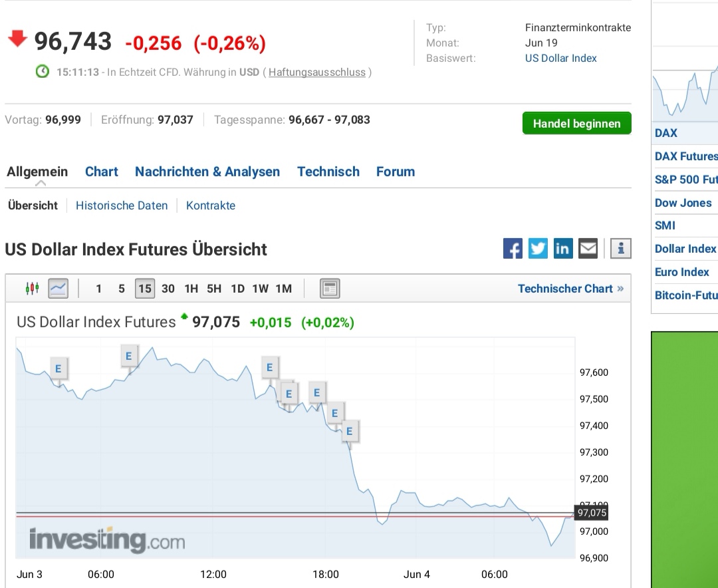Open the Nachrichten & Analysen tab

click(207, 172)
